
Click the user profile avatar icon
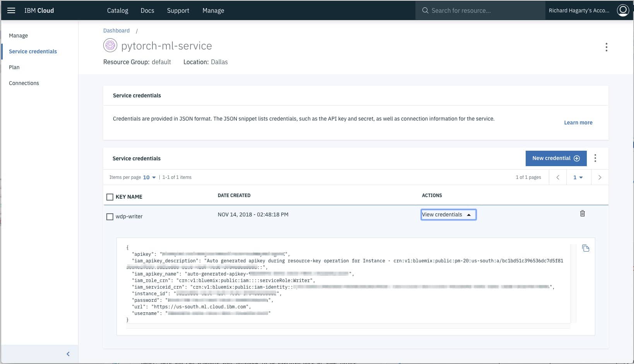coord(623,10)
